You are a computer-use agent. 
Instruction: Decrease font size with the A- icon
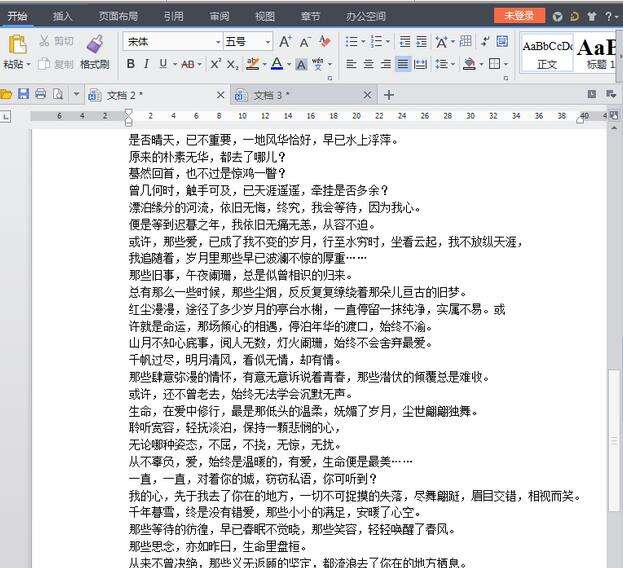point(305,42)
